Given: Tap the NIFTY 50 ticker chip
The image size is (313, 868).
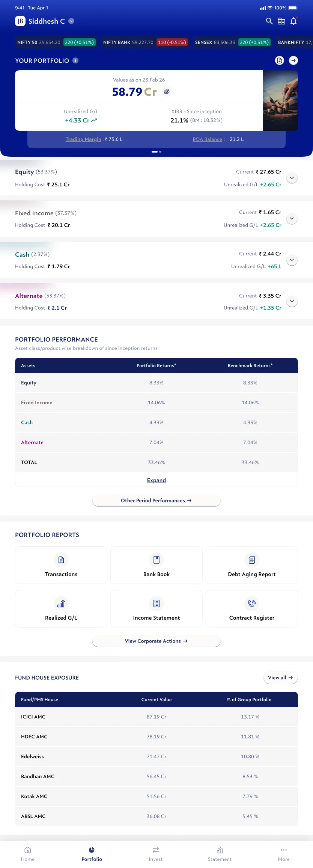Looking at the screenshot, I should click(56, 42).
